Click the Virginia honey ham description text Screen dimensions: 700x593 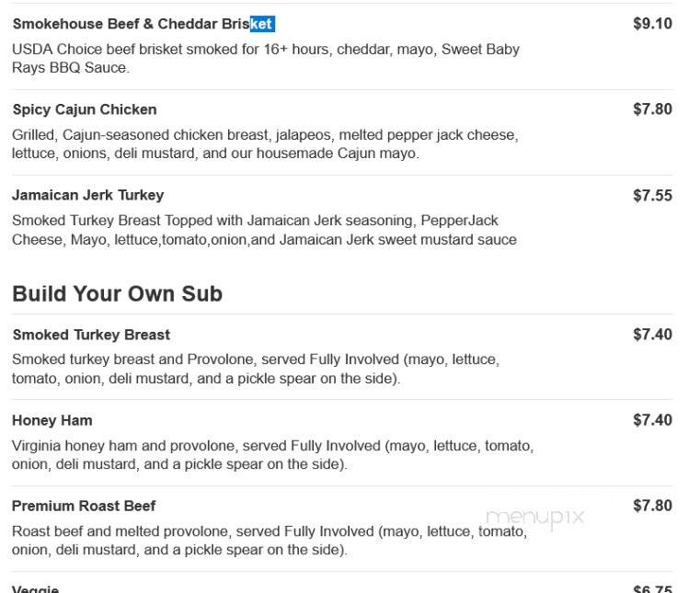273,455
